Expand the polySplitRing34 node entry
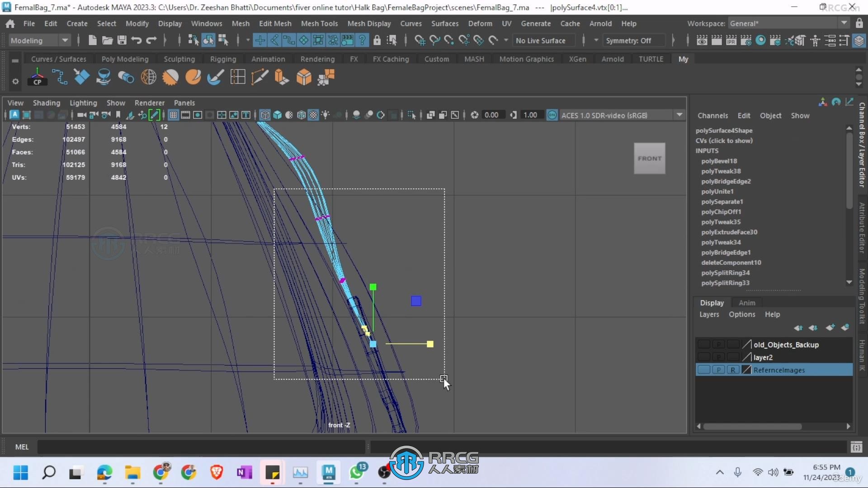 726,272
